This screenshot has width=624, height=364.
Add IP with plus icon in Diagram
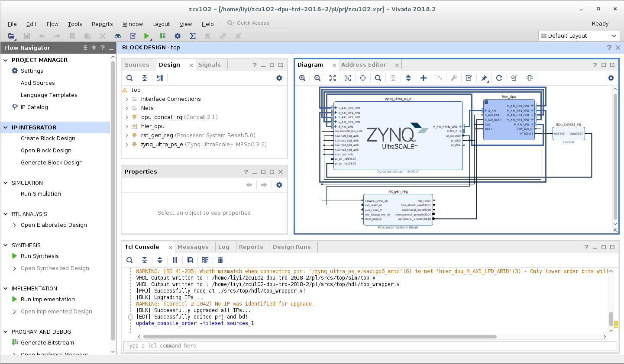(424, 78)
